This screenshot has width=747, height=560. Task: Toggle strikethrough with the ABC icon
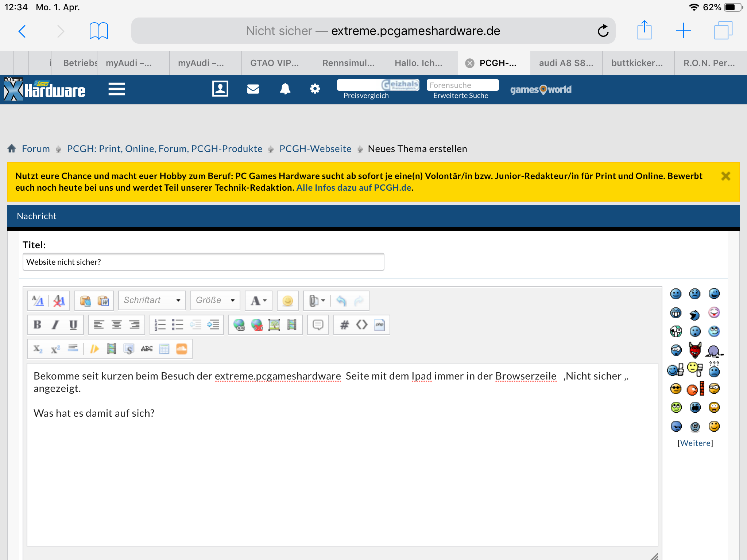click(x=147, y=349)
